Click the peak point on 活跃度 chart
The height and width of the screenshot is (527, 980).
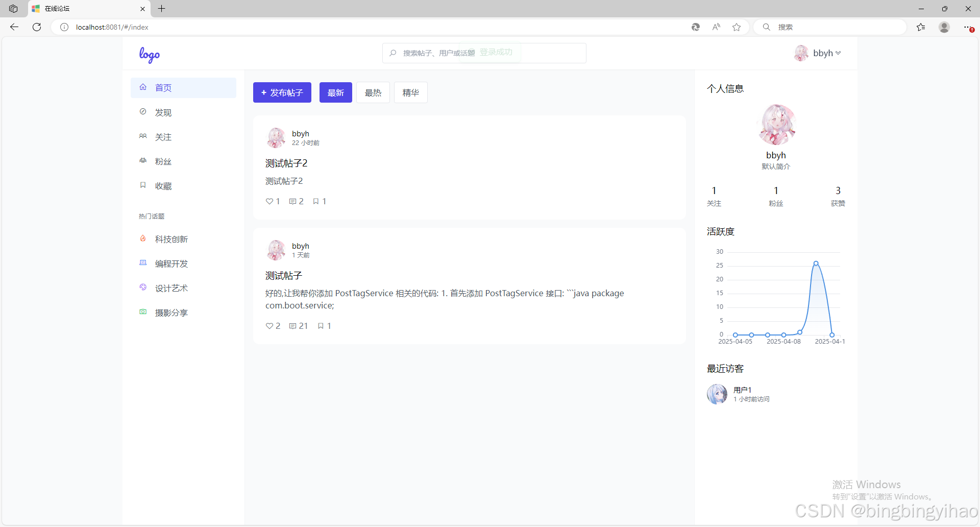[x=816, y=263]
